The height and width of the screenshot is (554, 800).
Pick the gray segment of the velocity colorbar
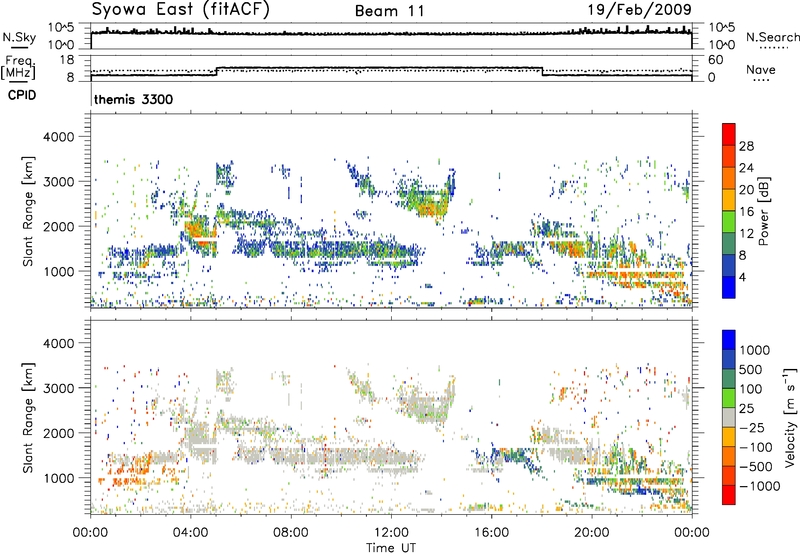pyautogui.click(x=729, y=418)
